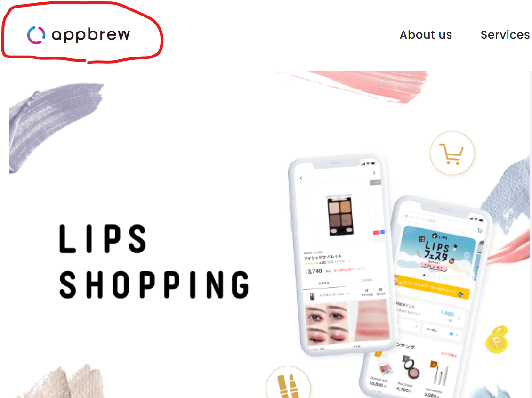532x398 pixels.
Task: Tap the red すべて見る link in ranking
Action: pos(449,355)
